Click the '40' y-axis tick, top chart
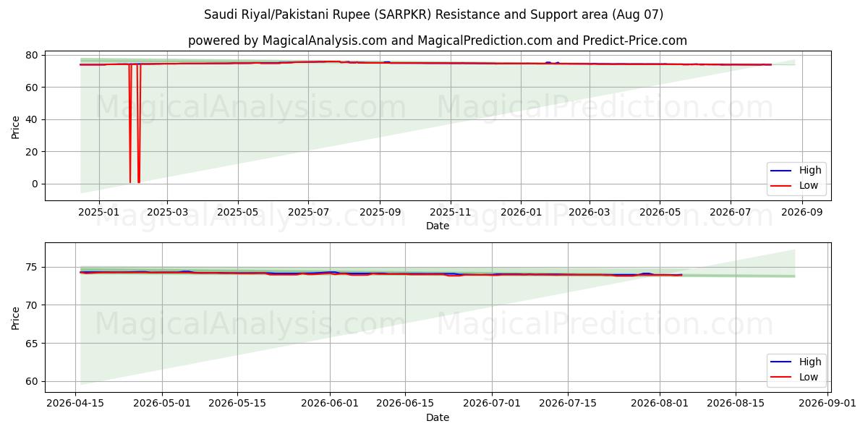 pyautogui.click(x=33, y=119)
